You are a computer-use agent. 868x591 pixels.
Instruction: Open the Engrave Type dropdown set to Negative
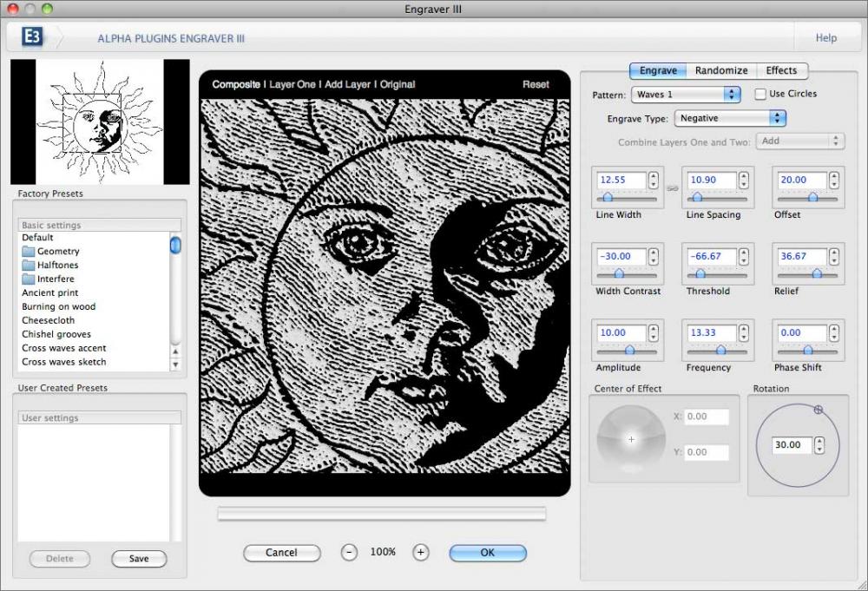click(x=730, y=118)
